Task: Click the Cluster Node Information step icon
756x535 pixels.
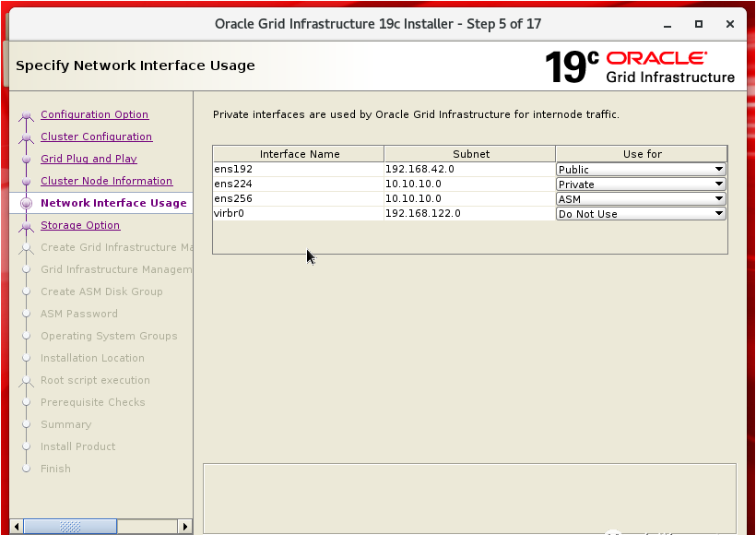Action: pos(26,182)
